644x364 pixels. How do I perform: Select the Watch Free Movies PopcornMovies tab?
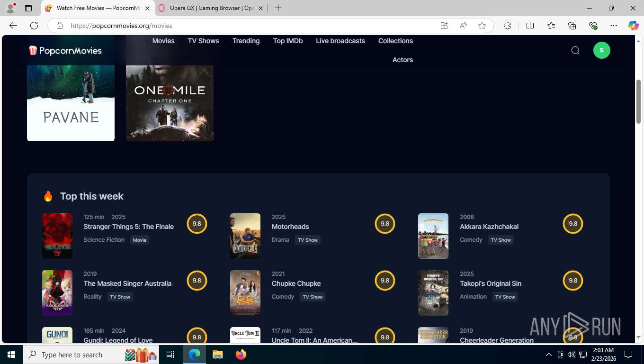[x=97, y=8]
